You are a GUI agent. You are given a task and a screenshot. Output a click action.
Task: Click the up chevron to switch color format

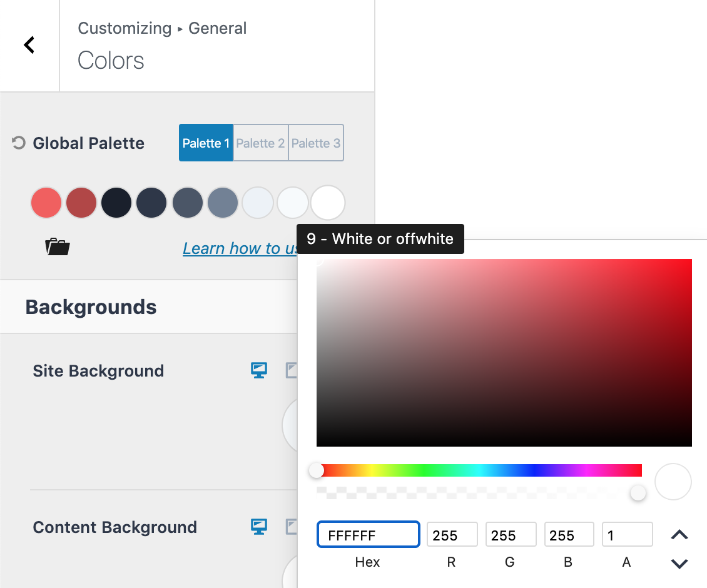point(679,535)
